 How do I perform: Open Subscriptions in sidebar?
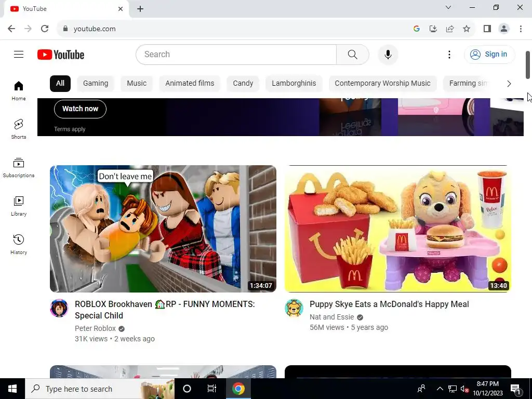[19, 168]
